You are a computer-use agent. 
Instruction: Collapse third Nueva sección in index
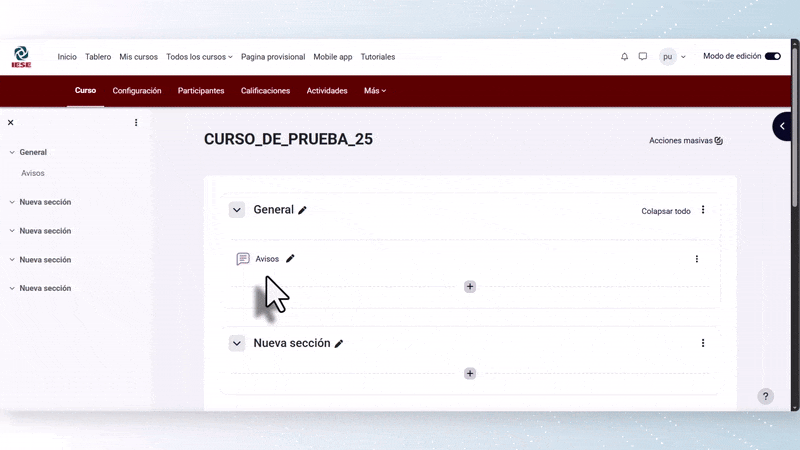(12, 260)
